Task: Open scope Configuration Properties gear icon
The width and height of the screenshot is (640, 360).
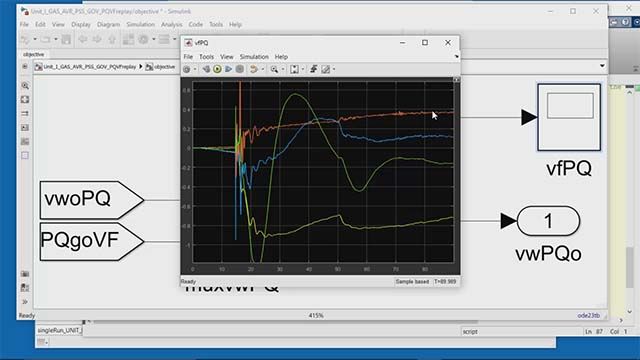Action: pos(187,69)
